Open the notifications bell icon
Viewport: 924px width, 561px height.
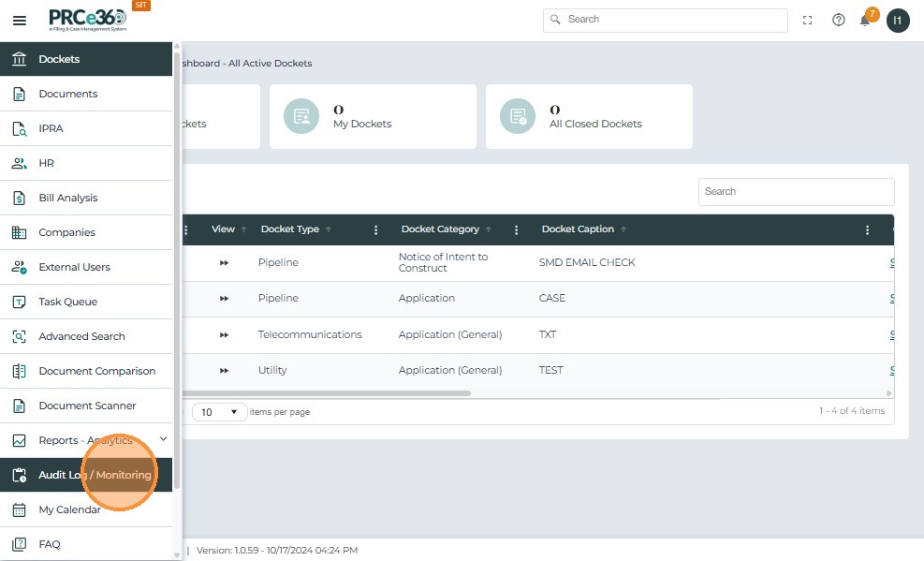[x=865, y=21]
